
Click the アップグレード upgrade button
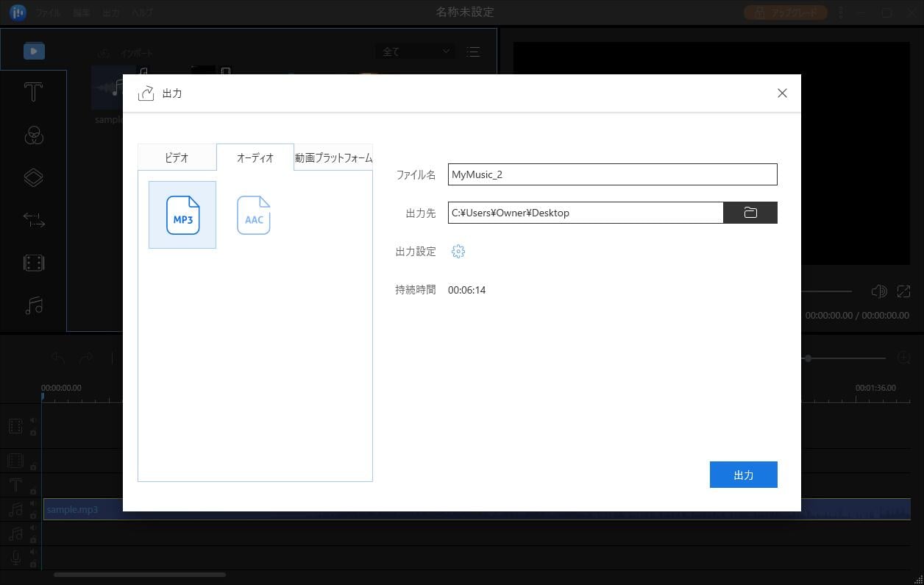[786, 13]
